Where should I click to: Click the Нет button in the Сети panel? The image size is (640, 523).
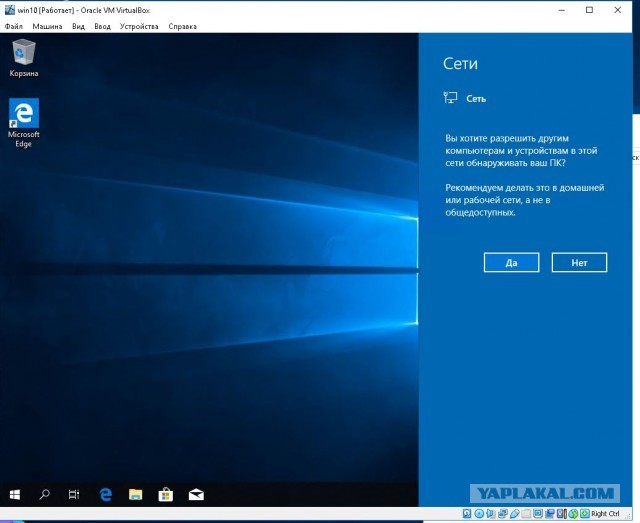tap(579, 262)
